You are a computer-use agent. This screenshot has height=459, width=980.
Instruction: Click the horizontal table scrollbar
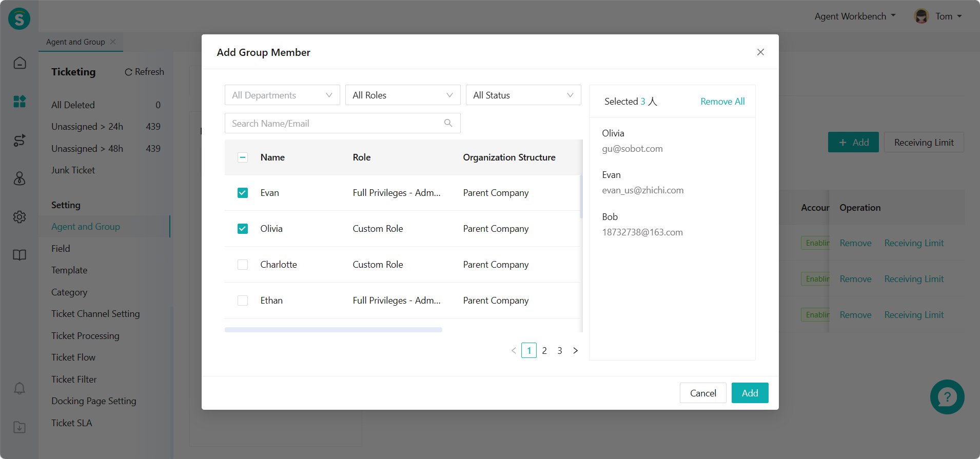point(334,330)
